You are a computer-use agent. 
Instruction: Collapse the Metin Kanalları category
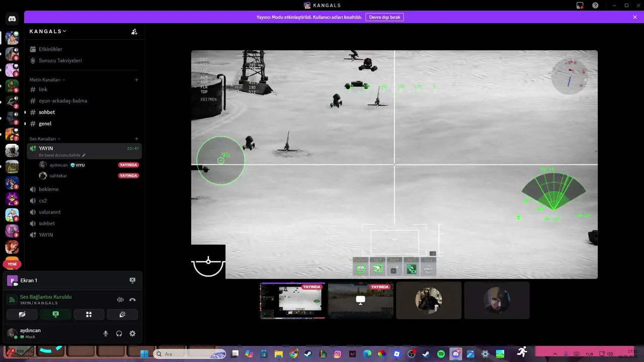(47, 80)
